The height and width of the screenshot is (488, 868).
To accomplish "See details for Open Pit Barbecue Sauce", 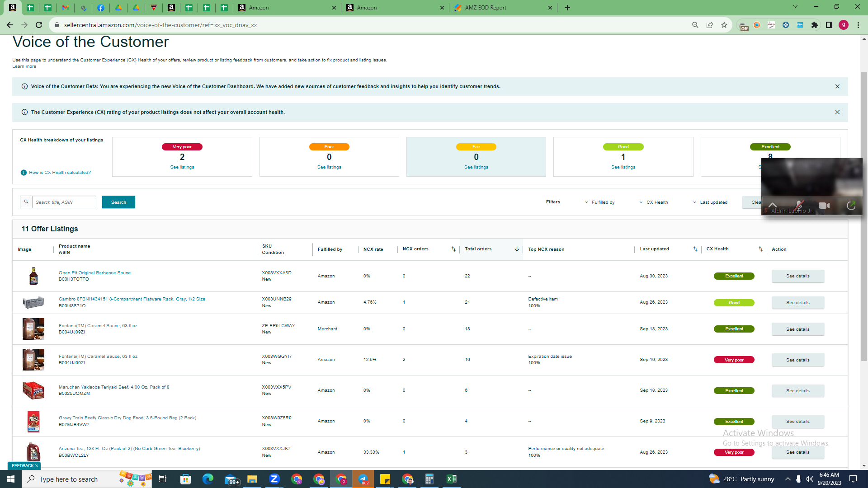I will click(x=797, y=276).
